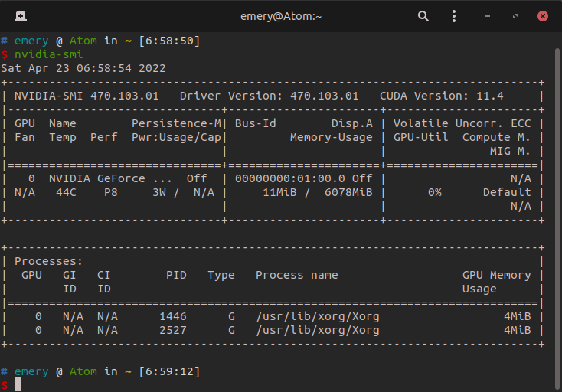Maximize the terminal window
Viewport: 562px width, 392px height.
pos(516,15)
